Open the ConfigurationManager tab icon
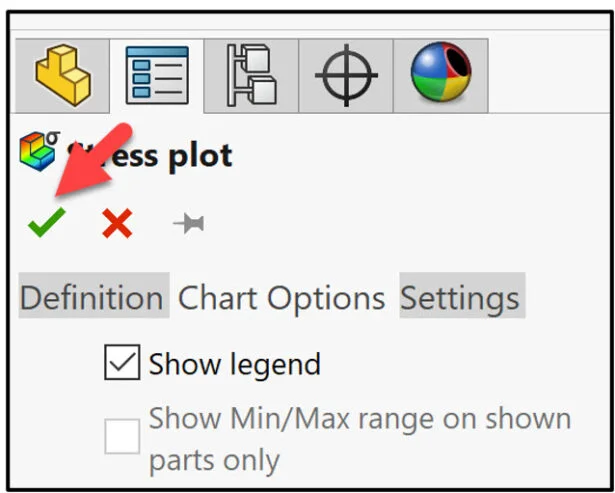Screen dimensions: 615x493 coord(251,76)
